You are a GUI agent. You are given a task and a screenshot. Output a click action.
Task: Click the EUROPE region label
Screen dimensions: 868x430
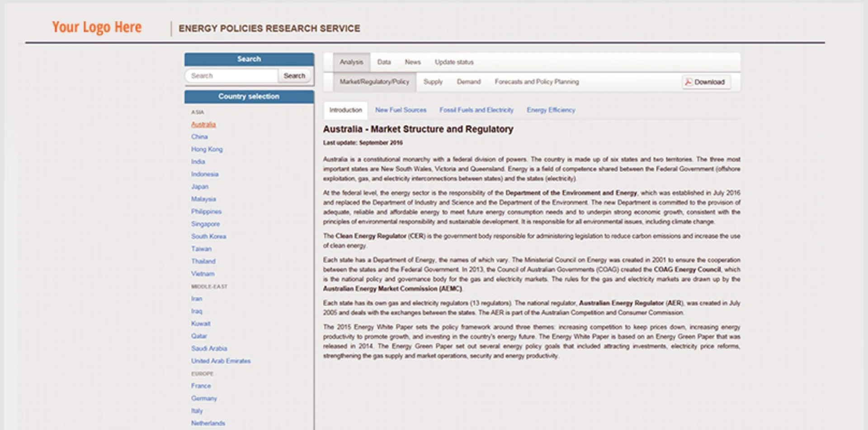[x=202, y=374]
